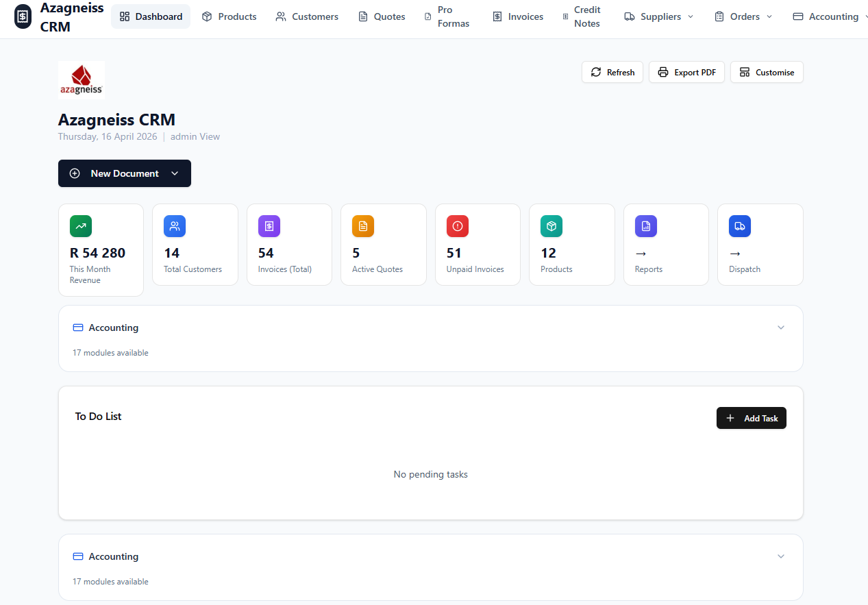The width and height of the screenshot is (868, 605).
Task: Click the Invoices dollar icon in navbar
Action: tap(497, 16)
